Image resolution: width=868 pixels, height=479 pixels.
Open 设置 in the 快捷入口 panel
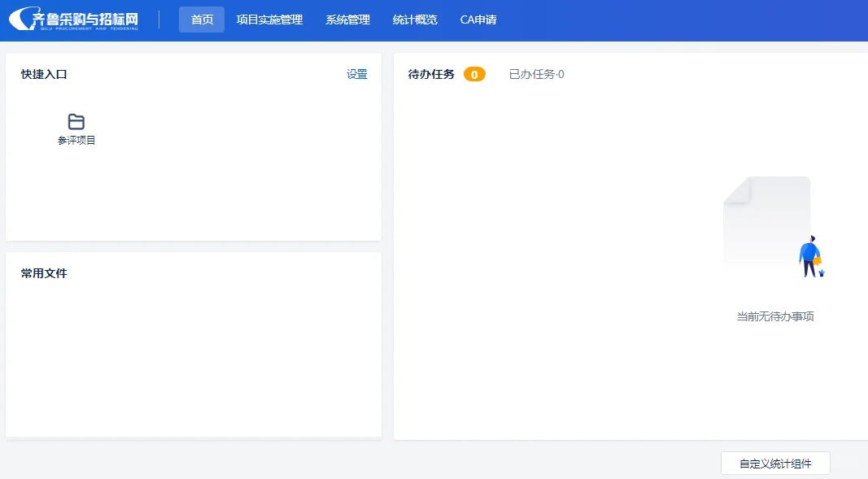356,73
